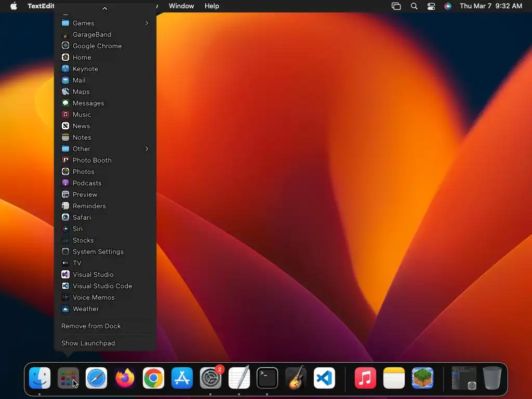Open Visual Studio Code in the Dock
The image size is (532, 399).
pos(324,378)
